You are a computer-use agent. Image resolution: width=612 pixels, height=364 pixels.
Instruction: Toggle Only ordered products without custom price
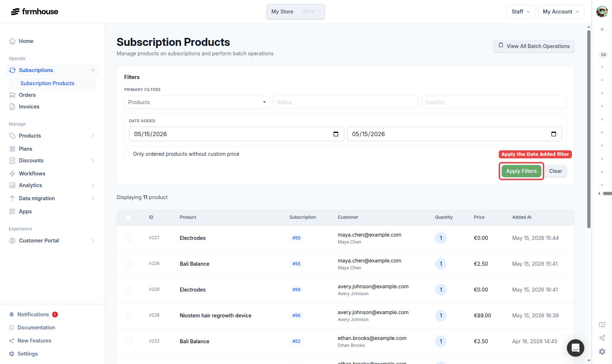[127, 154]
